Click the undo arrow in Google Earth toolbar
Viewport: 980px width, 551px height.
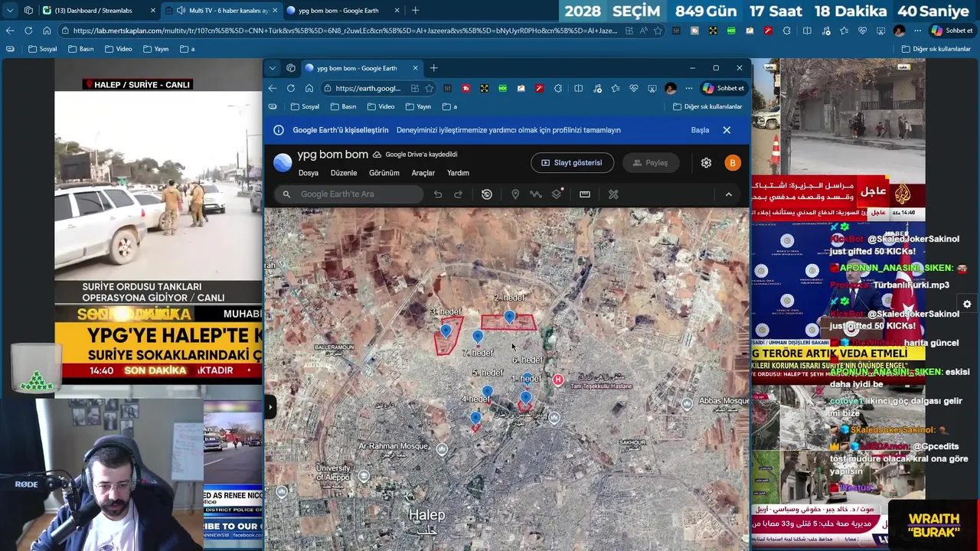click(438, 194)
